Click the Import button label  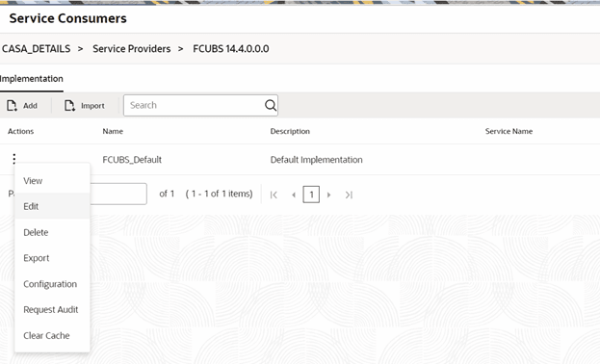(92, 106)
